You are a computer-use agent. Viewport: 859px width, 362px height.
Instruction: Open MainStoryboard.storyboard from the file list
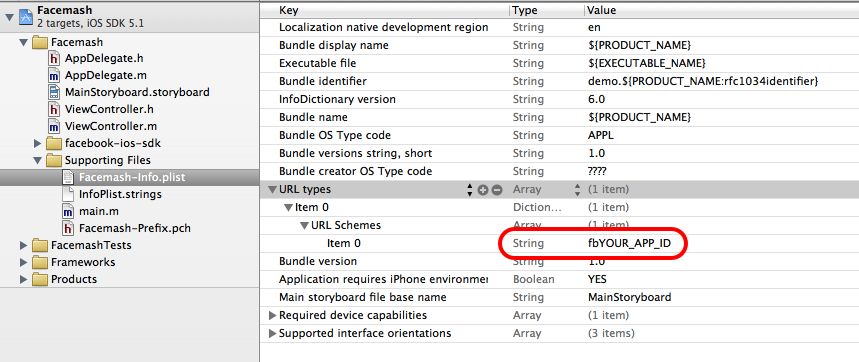(x=137, y=93)
